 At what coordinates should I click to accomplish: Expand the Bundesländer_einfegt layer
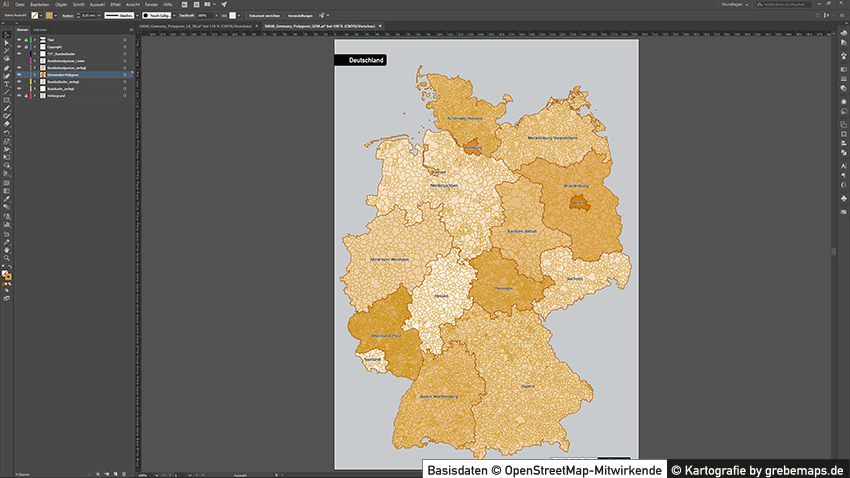click(x=34, y=82)
